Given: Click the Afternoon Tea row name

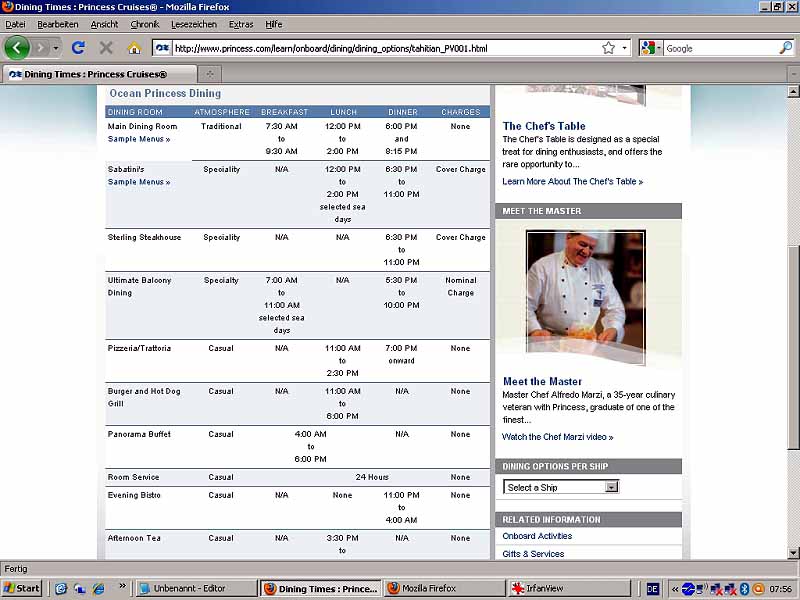Looking at the screenshot, I should click(134, 538).
